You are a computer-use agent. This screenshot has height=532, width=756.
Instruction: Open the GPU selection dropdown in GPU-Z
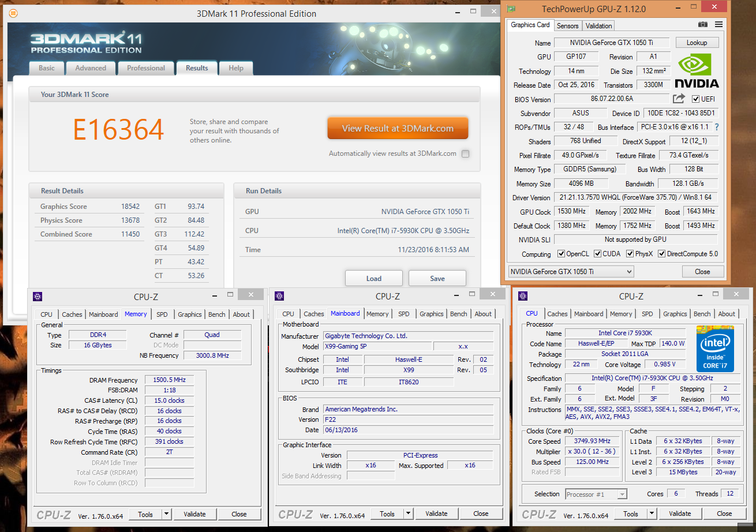pos(571,271)
